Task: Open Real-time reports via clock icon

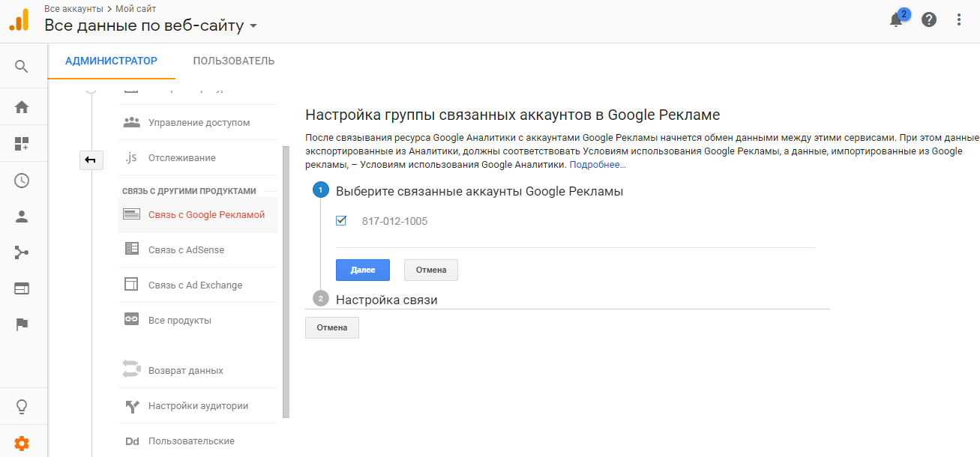Action: pos(22,180)
